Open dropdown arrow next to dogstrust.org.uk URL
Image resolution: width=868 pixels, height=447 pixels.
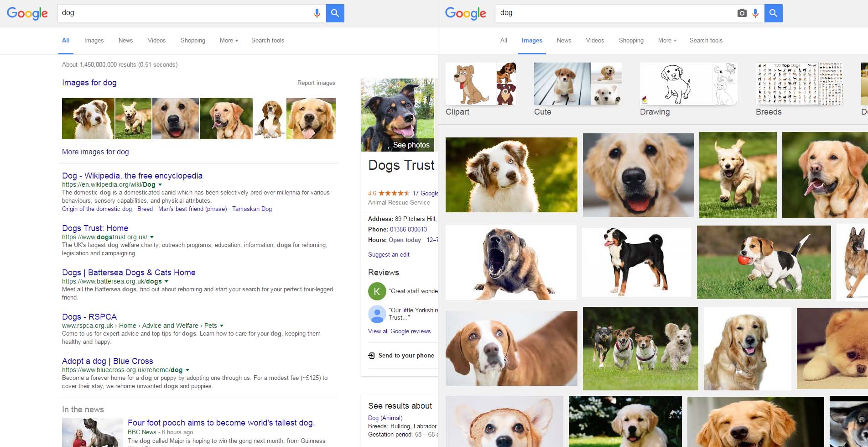[152, 237]
